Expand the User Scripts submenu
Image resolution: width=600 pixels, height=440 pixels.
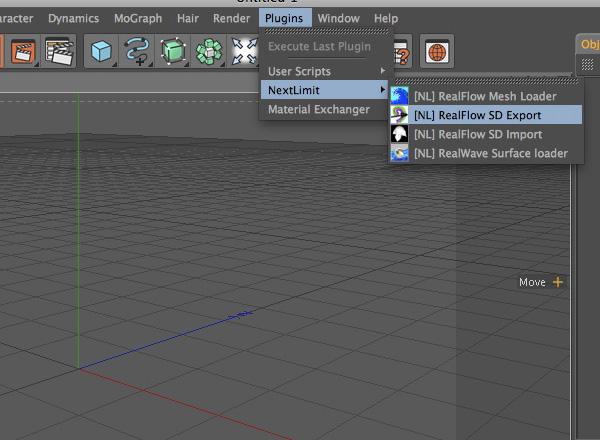pos(324,71)
